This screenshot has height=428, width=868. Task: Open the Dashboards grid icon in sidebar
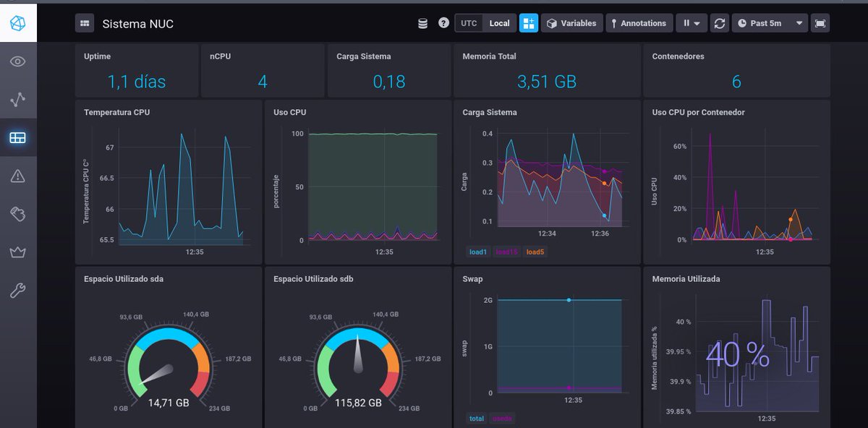pyautogui.click(x=18, y=137)
